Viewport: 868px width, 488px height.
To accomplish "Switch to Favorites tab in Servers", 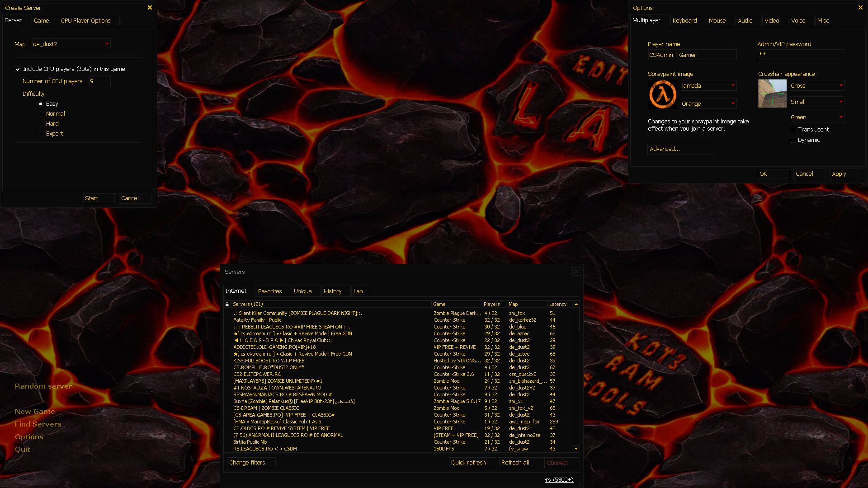I will point(273,291).
